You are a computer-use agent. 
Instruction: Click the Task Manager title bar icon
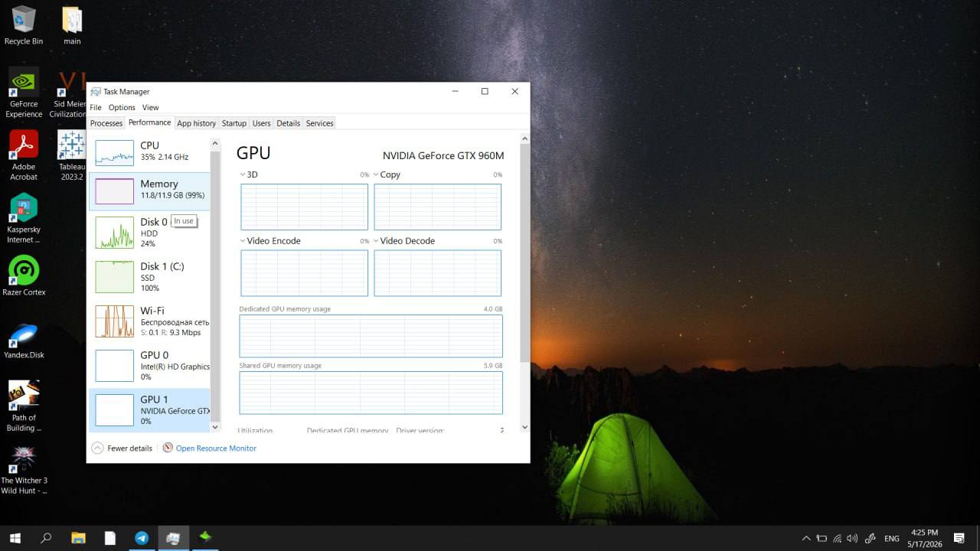96,92
